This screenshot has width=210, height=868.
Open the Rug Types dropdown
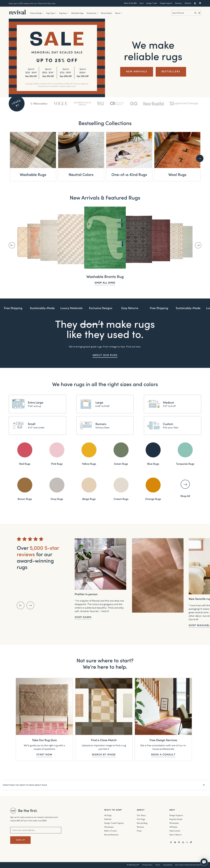click(51, 13)
